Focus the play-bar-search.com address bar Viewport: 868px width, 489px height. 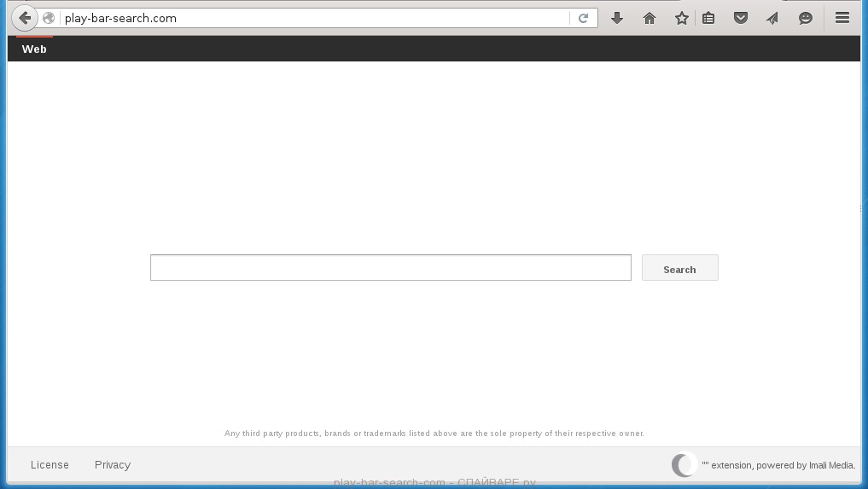coord(316,18)
